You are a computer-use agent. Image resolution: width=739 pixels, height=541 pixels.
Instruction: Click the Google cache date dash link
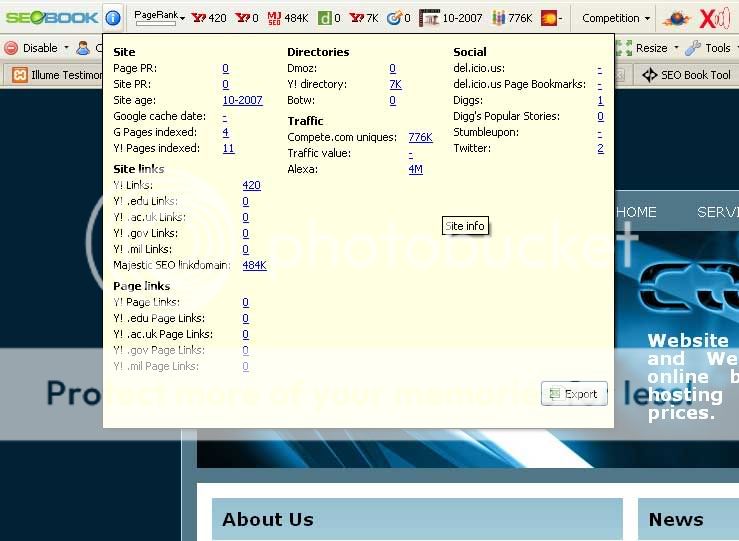(224, 116)
